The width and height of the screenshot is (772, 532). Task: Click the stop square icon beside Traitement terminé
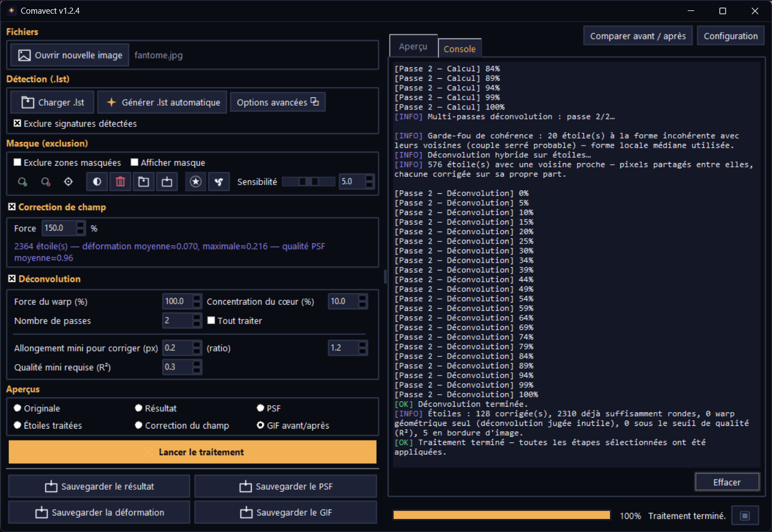click(x=745, y=516)
